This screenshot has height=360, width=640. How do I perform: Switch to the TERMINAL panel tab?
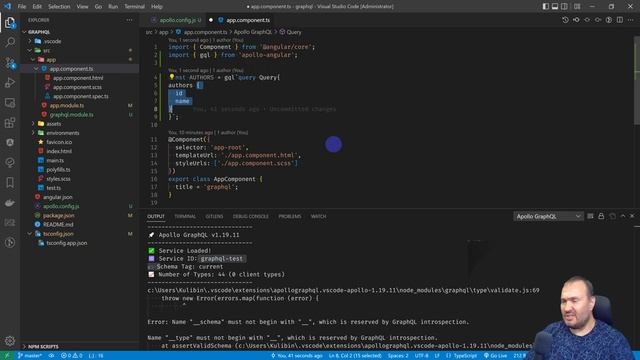click(185, 216)
